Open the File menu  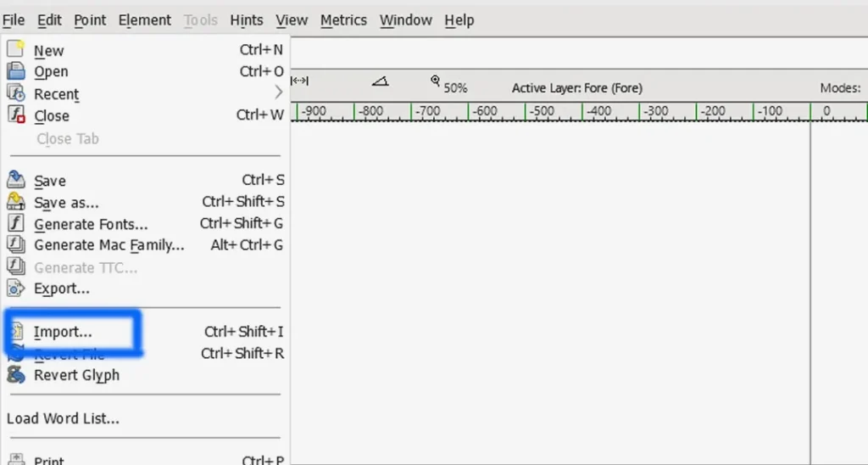tap(14, 20)
